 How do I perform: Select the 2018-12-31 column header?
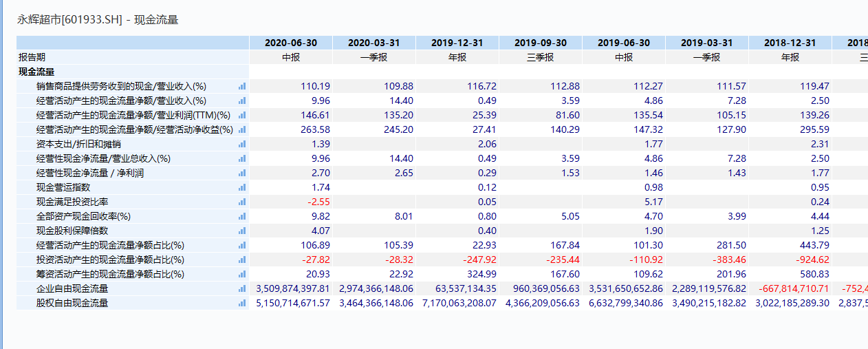790,43
